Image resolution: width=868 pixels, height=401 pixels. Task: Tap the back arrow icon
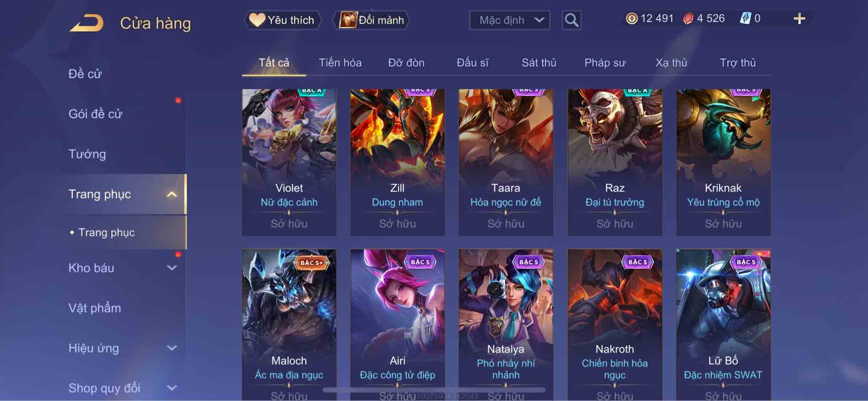point(87,23)
